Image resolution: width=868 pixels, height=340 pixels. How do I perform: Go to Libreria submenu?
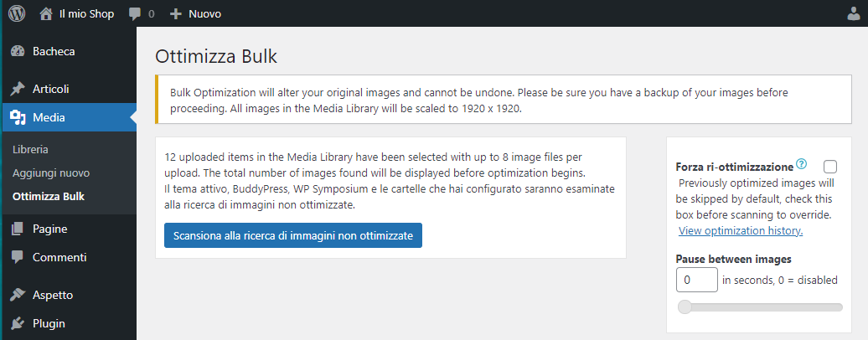(x=30, y=149)
